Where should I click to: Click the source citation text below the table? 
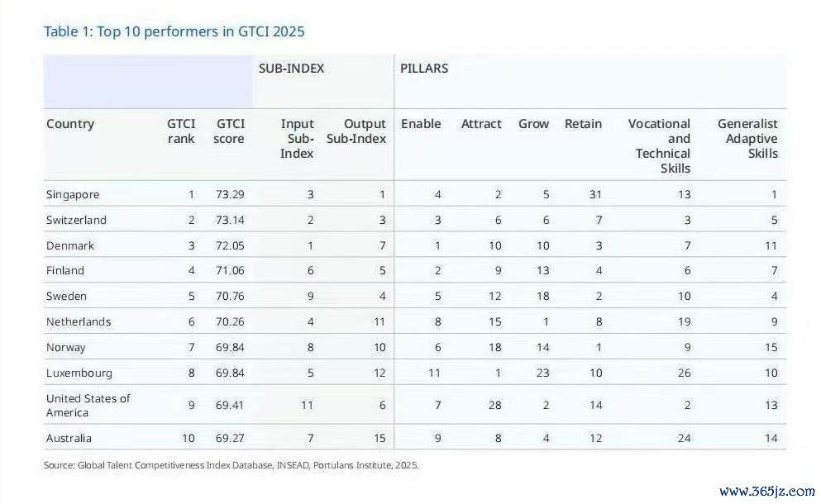[232, 465]
